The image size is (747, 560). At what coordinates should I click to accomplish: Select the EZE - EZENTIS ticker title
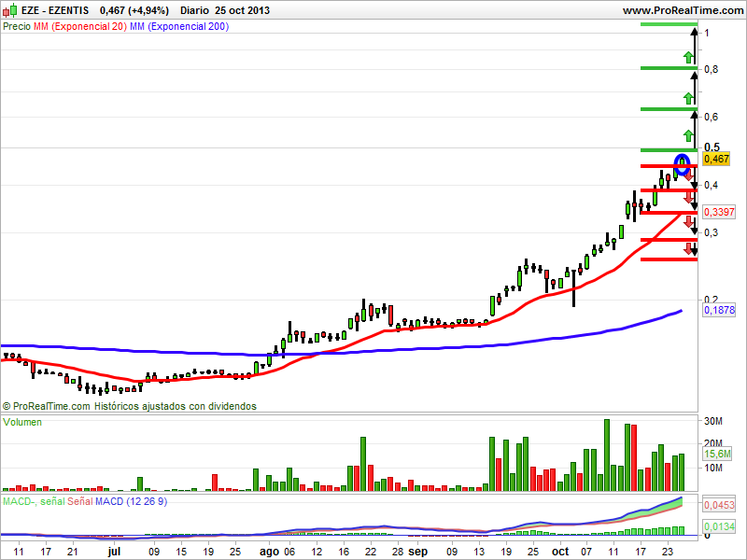55,10
